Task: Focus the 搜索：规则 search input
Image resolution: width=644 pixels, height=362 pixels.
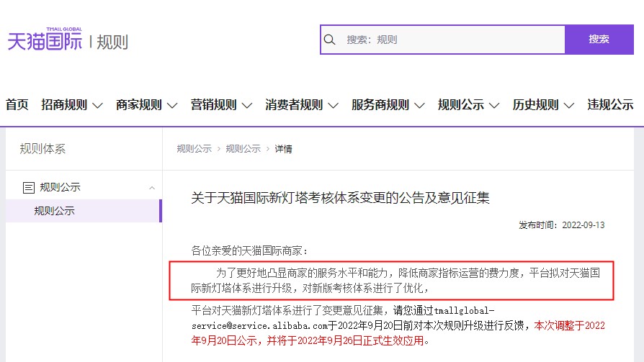Action: (x=443, y=40)
